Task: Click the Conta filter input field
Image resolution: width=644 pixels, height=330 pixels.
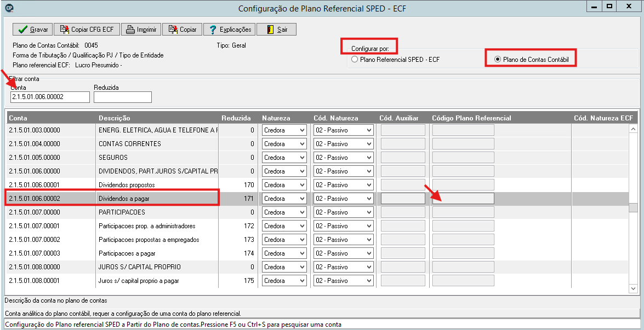Action: click(x=50, y=97)
